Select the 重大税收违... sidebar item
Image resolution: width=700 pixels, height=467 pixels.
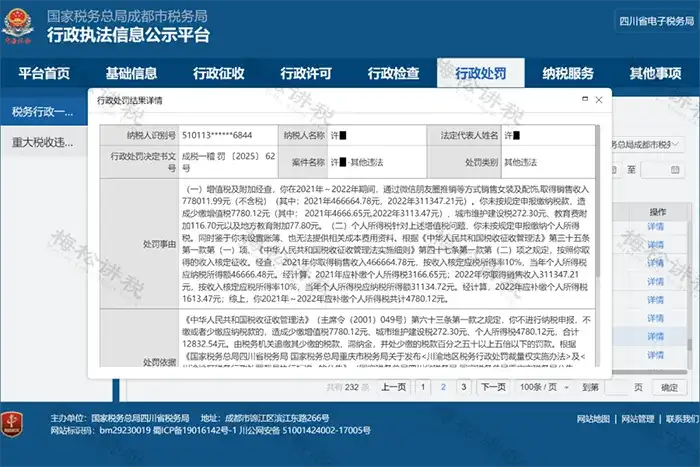[x=43, y=142]
